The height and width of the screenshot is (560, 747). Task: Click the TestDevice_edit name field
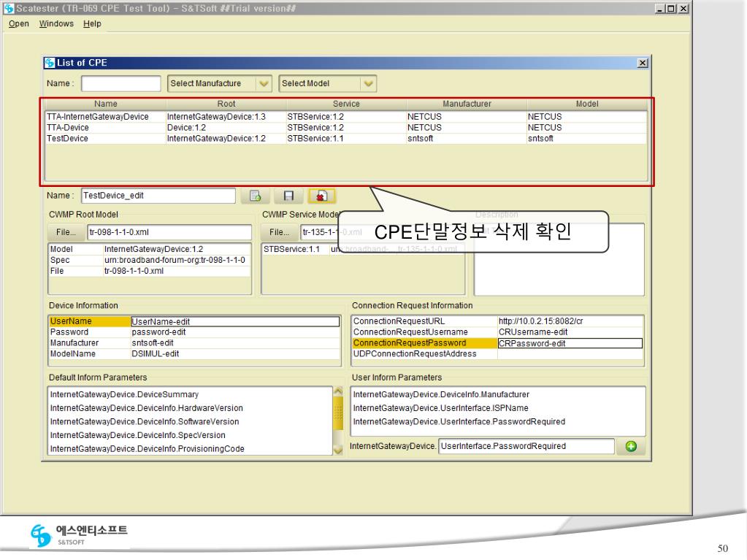tap(158, 196)
